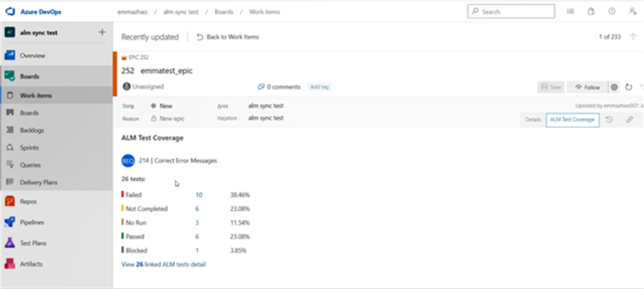Click the Failed count 10 link
This screenshot has width=644, height=289.
pos(199,195)
